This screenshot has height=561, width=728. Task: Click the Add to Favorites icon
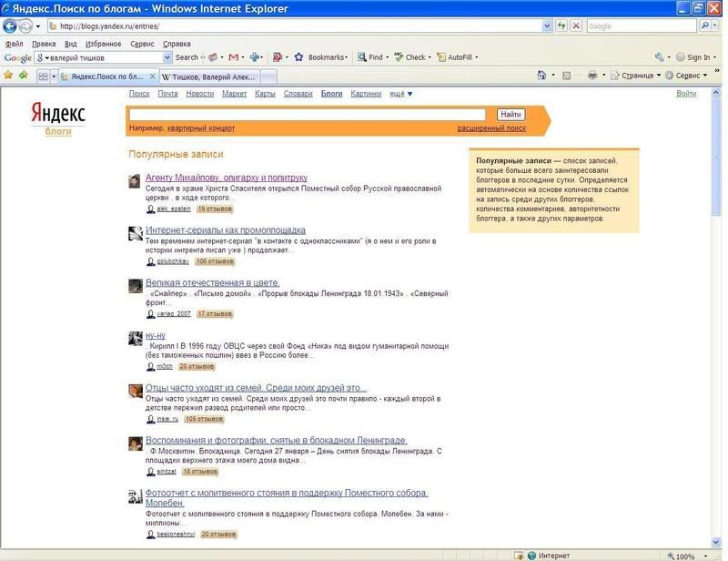coord(23,76)
